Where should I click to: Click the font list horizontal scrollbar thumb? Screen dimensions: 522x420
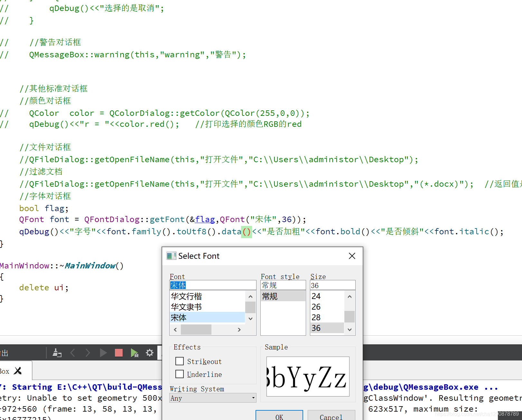[196, 330]
